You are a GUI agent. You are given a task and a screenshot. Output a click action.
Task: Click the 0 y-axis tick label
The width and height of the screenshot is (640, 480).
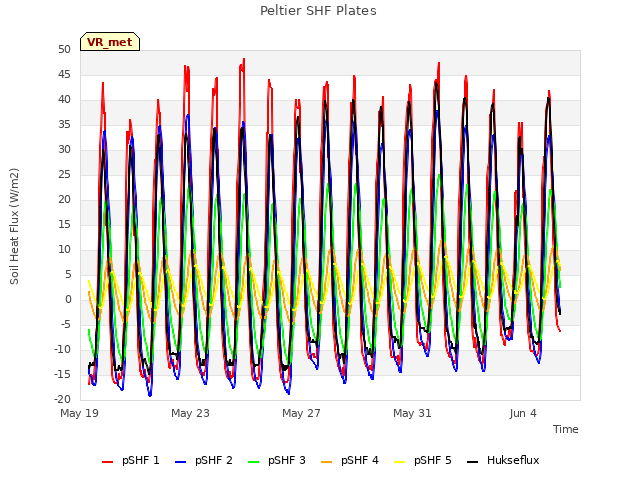68,300
